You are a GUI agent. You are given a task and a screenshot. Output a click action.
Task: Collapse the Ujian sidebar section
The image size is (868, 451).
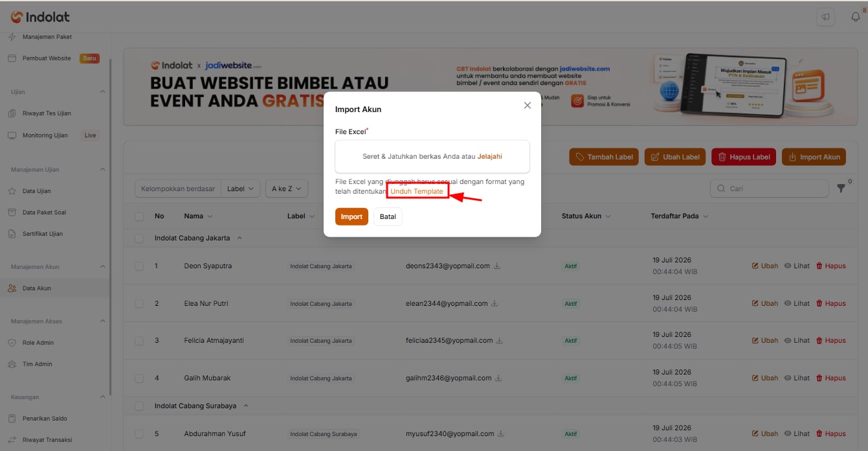coord(102,92)
